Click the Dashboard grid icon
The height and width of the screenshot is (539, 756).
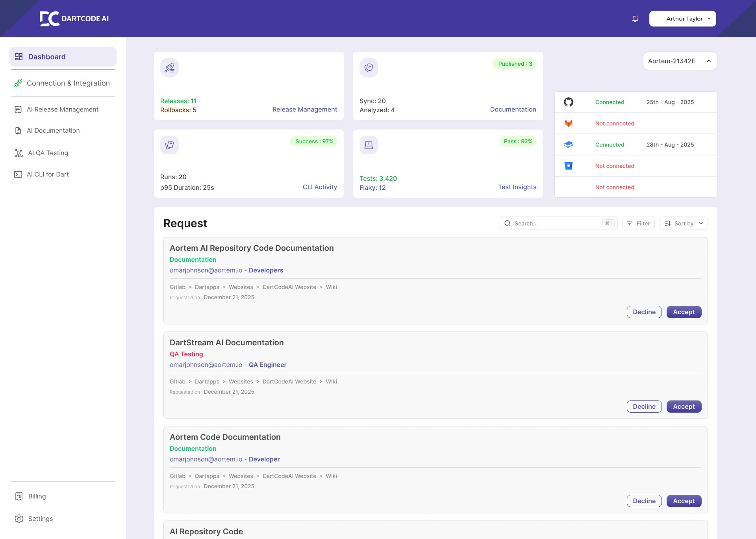[19, 57]
